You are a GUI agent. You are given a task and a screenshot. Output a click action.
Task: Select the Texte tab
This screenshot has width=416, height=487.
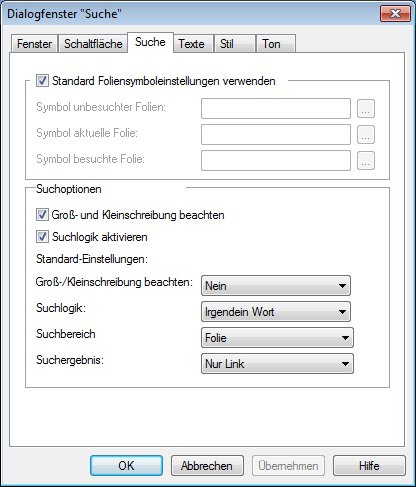pos(193,44)
